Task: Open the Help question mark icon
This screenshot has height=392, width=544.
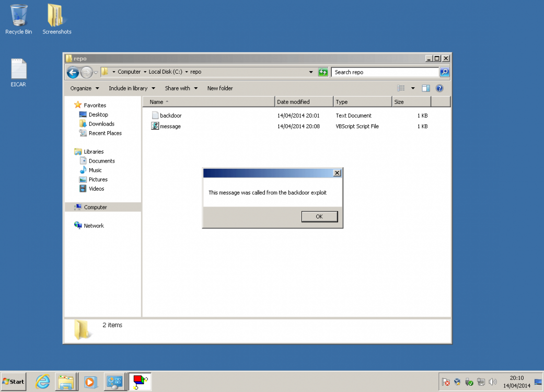Action: tap(439, 88)
